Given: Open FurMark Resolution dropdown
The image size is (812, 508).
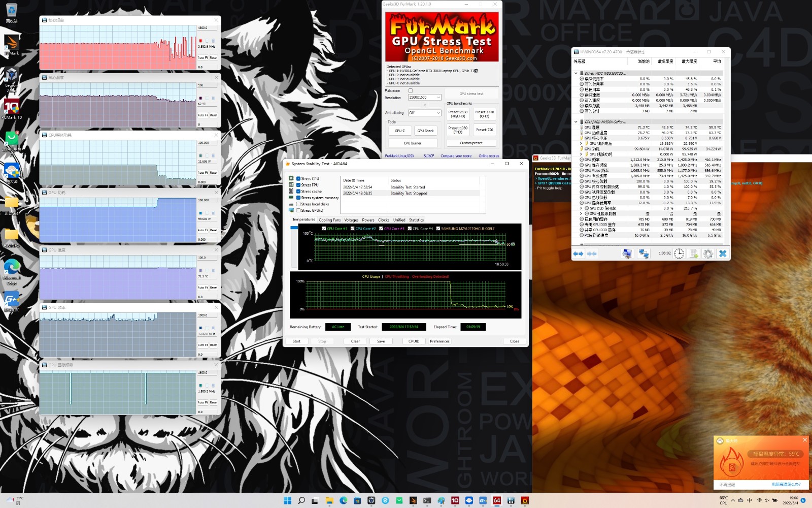Looking at the screenshot, I should [x=425, y=97].
